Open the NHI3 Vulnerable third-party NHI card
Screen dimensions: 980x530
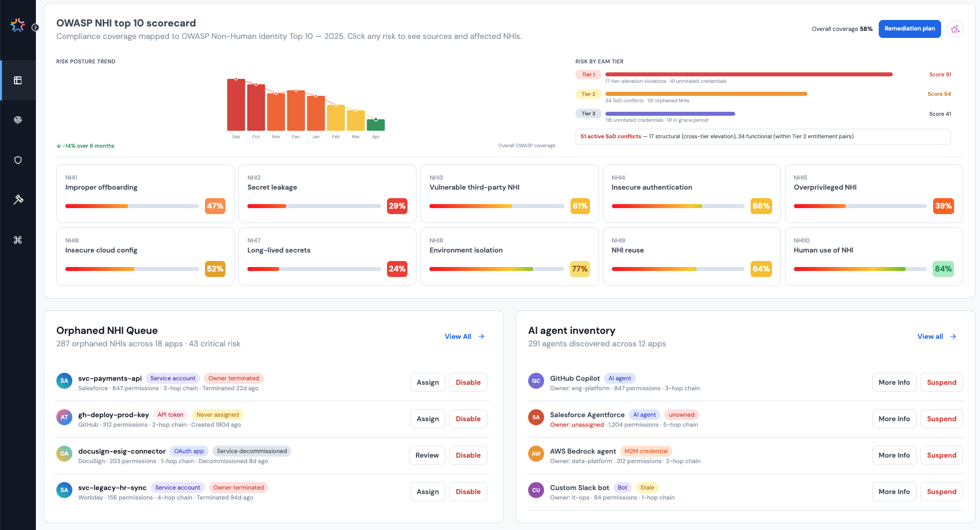(509, 194)
